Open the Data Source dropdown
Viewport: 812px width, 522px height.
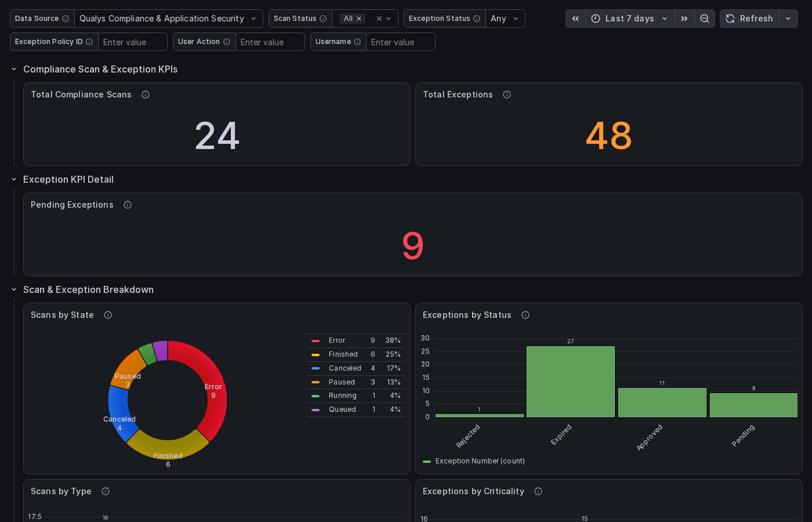(169, 19)
